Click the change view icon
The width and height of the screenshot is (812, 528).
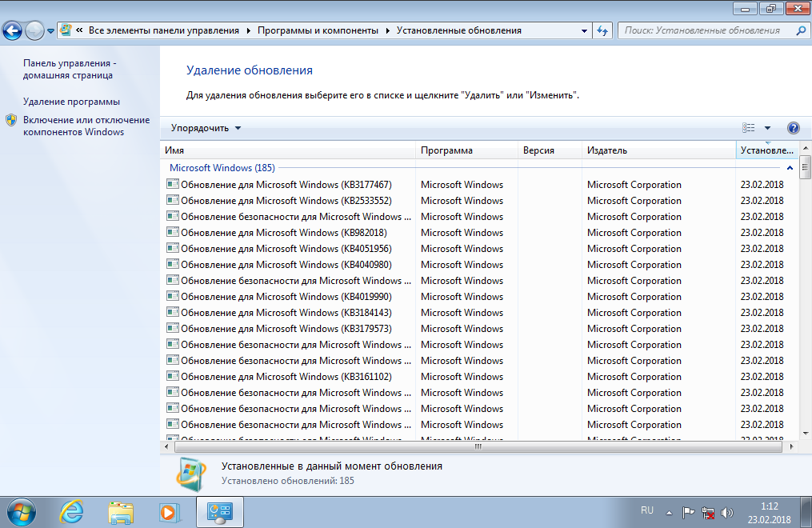(x=748, y=128)
